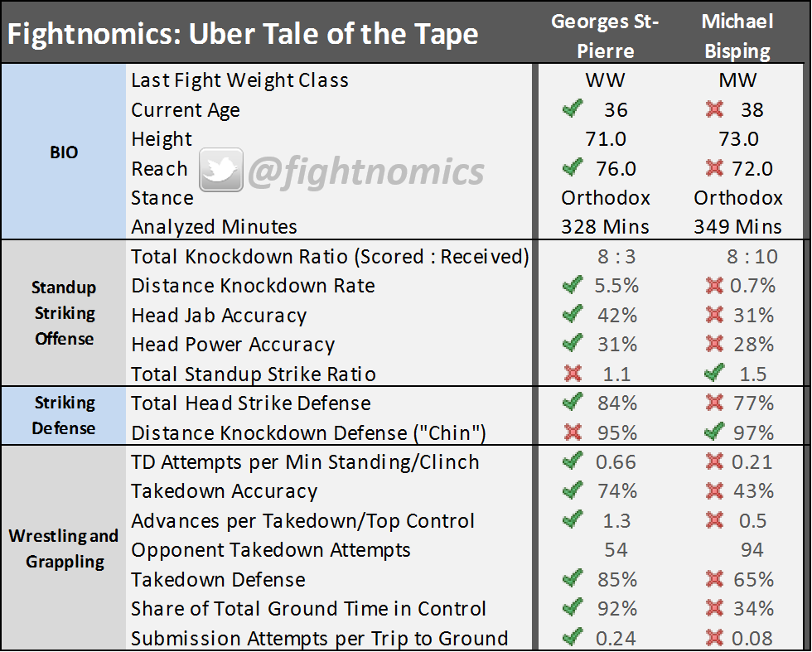
Task: Click red X beside St-Pierre's 95% chin
Action: 572,432
